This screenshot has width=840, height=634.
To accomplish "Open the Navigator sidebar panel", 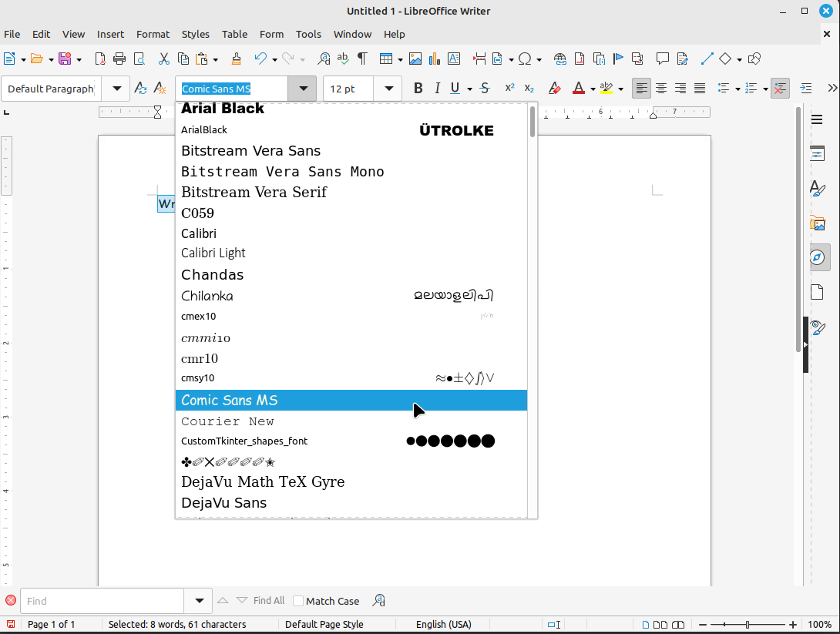I will tap(818, 257).
